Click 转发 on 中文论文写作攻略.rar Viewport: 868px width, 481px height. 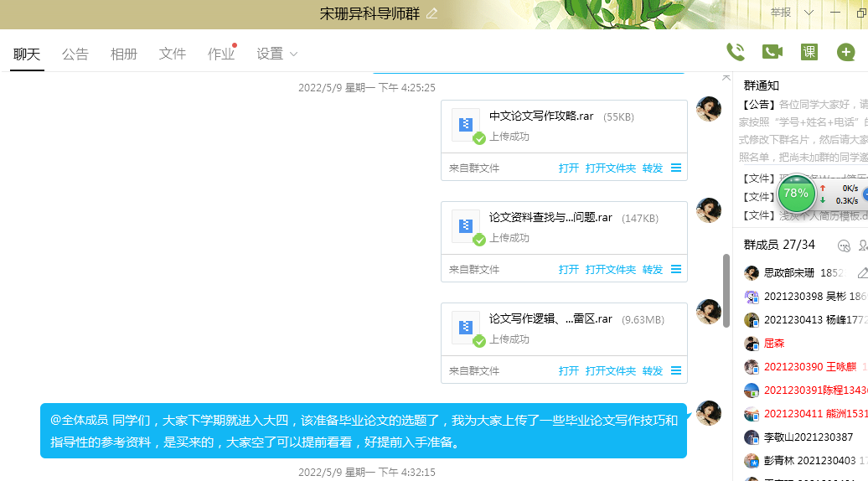652,168
